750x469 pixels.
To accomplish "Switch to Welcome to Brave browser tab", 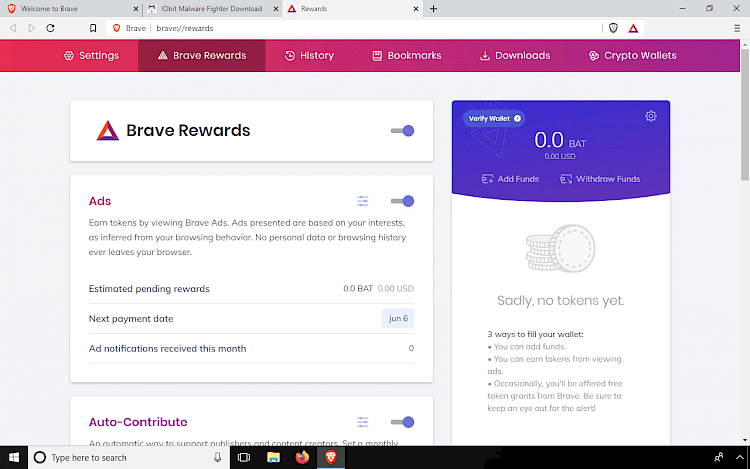I will point(72,9).
